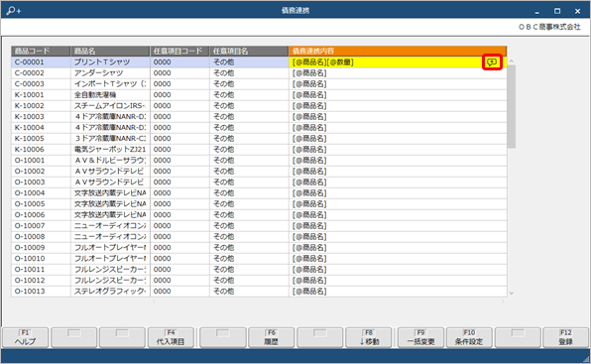Click product name 全自動洗濯機

coord(110,95)
